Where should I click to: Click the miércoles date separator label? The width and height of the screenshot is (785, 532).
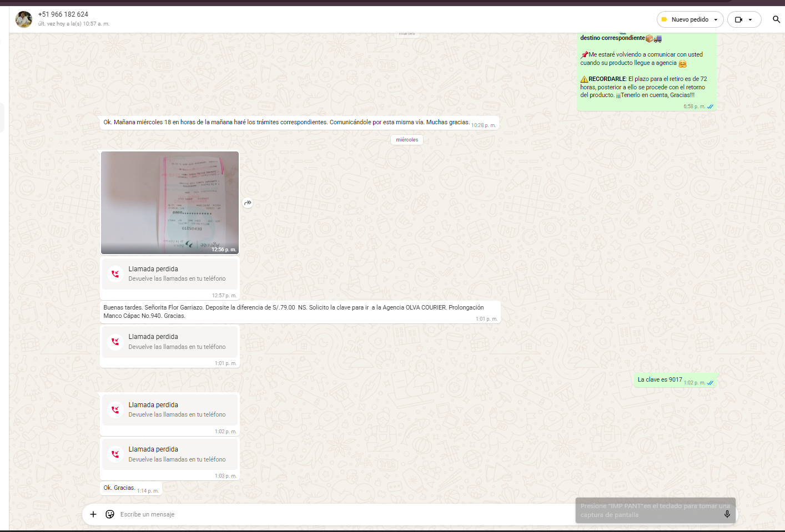[x=407, y=140]
